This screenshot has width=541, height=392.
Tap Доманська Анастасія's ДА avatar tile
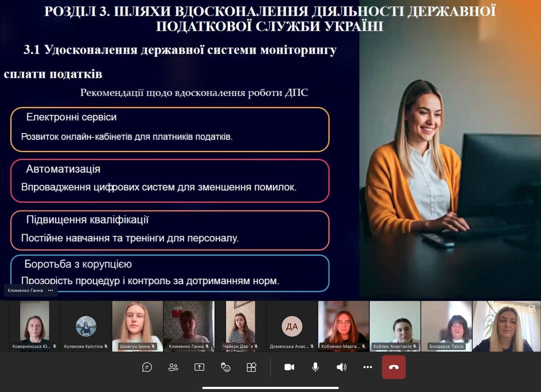(292, 326)
